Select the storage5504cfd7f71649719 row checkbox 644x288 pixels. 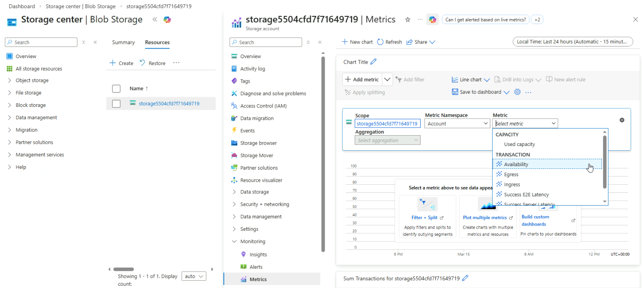pos(116,104)
